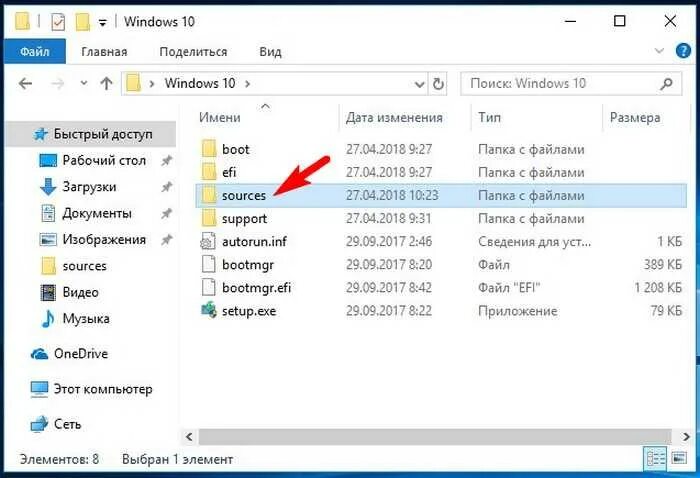Image resolution: width=700 pixels, height=478 pixels.
Task: Click the pin icon next to Документы
Action: [x=167, y=214]
